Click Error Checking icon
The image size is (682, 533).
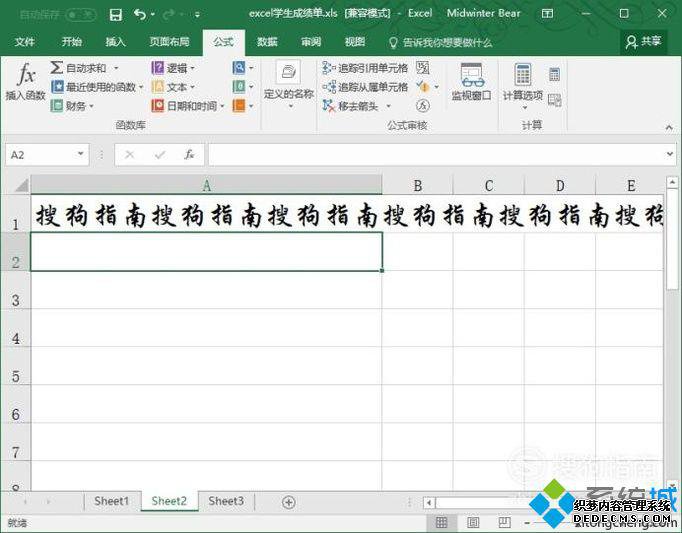click(x=423, y=87)
